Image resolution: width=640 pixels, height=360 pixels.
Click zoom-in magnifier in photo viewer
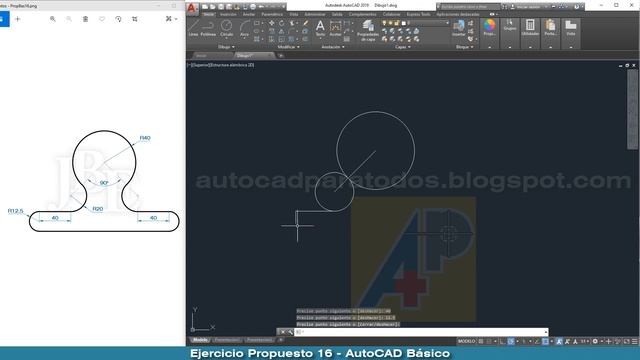click(53, 19)
